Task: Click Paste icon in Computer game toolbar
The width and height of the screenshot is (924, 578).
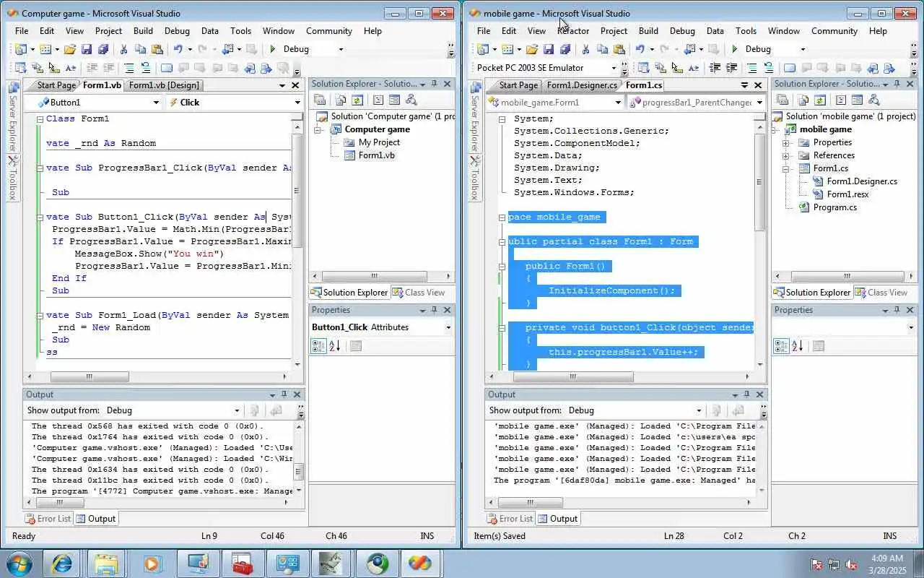Action: click(x=157, y=49)
